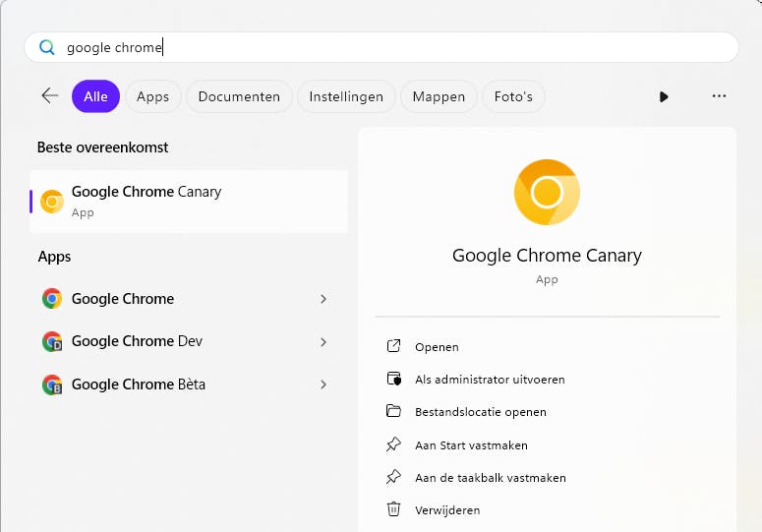Click the search magnifier icon
This screenshot has height=532, width=762.
point(46,47)
